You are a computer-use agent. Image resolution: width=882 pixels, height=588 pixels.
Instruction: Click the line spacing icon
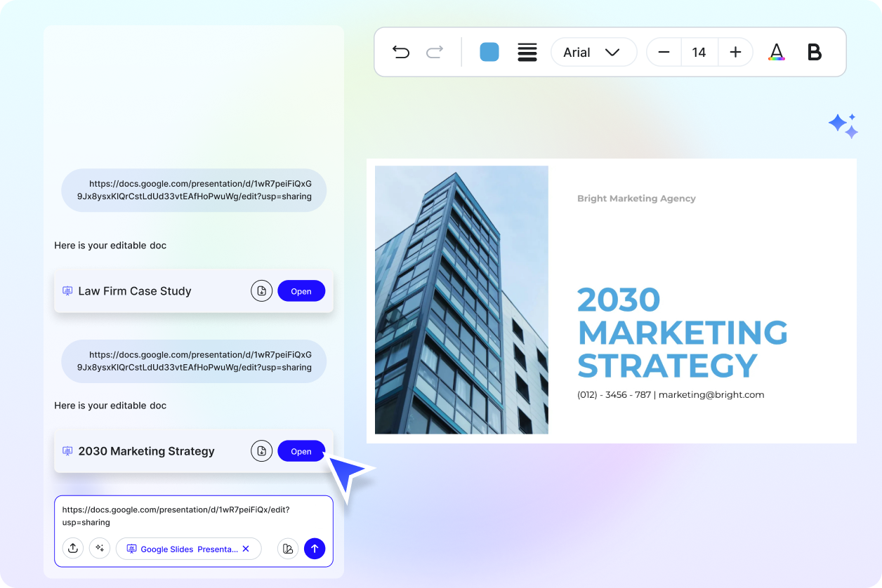[527, 52]
